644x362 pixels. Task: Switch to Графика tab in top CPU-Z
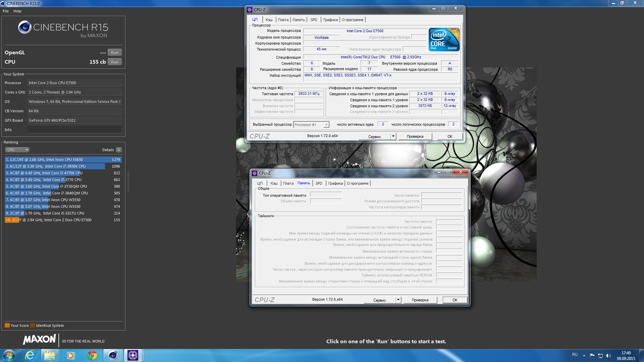tap(330, 20)
